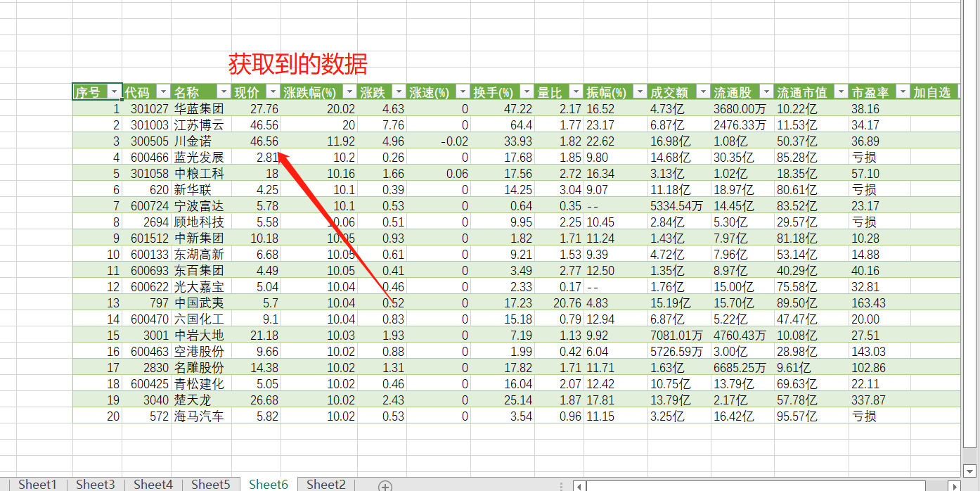Select the 蓝光发展 name cell

tap(201, 157)
